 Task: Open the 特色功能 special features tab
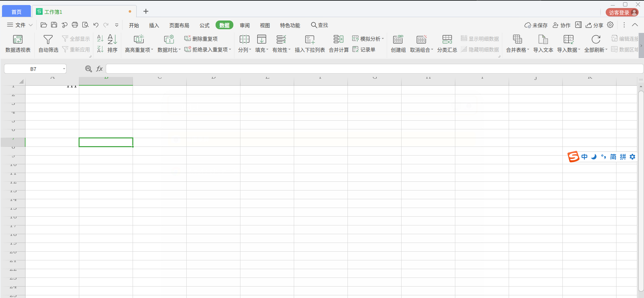[290, 25]
